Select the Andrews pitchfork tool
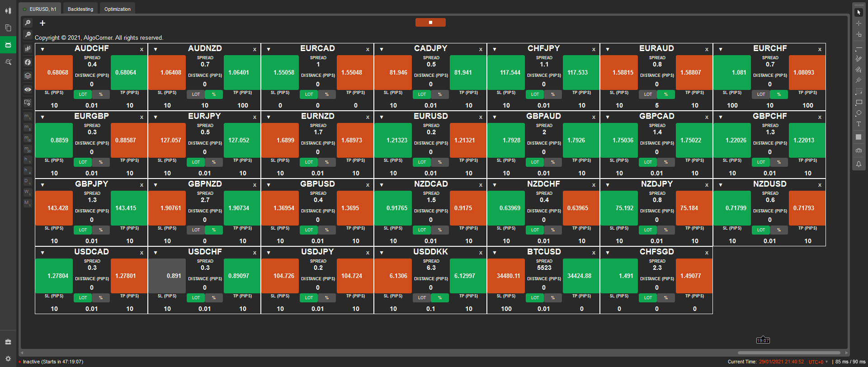 (x=859, y=80)
